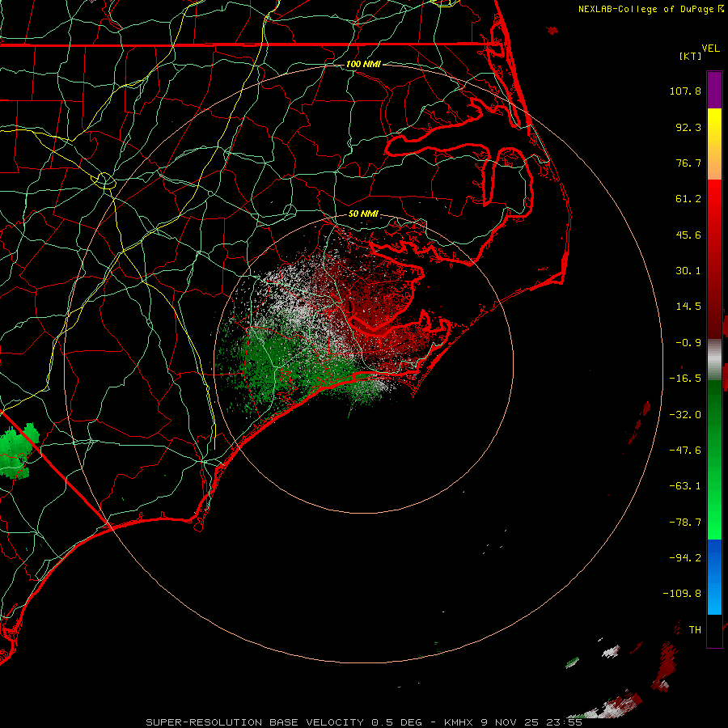Click the bright blue segment of the color bar
Viewport: 728px width, 728px height.
[x=714, y=577]
